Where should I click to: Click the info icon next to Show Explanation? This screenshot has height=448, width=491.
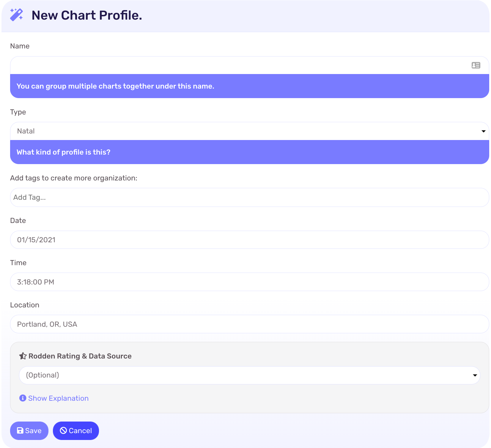pyautogui.click(x=22, y=398)
